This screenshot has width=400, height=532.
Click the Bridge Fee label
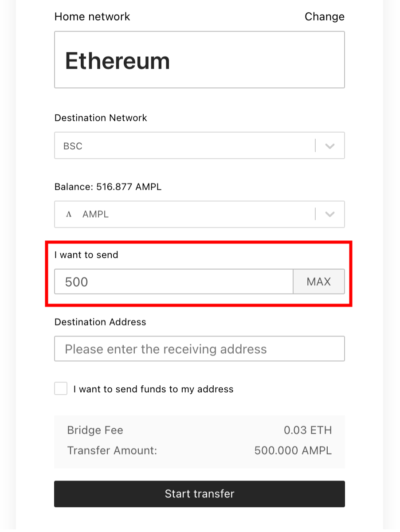coord(95,430)
